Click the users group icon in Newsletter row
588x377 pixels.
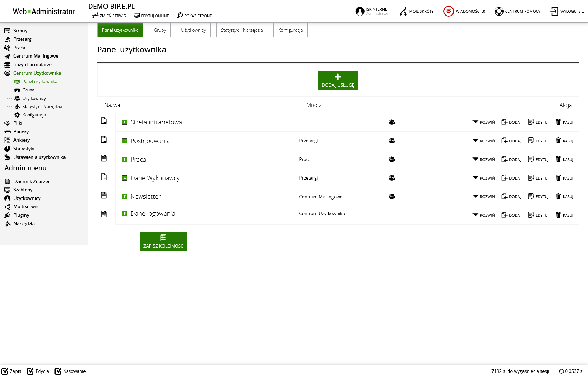coord(392,196)
